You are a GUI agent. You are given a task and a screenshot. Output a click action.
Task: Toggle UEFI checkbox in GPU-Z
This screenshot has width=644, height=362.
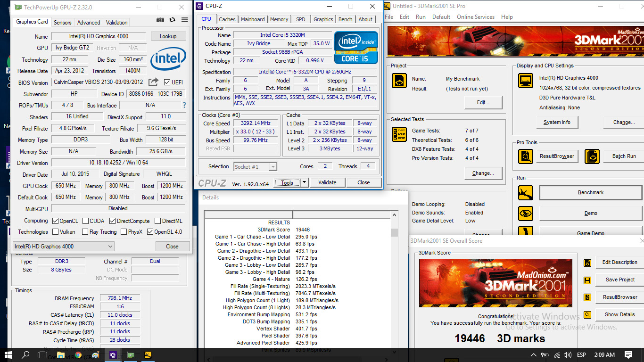click(x=166, y=82)
